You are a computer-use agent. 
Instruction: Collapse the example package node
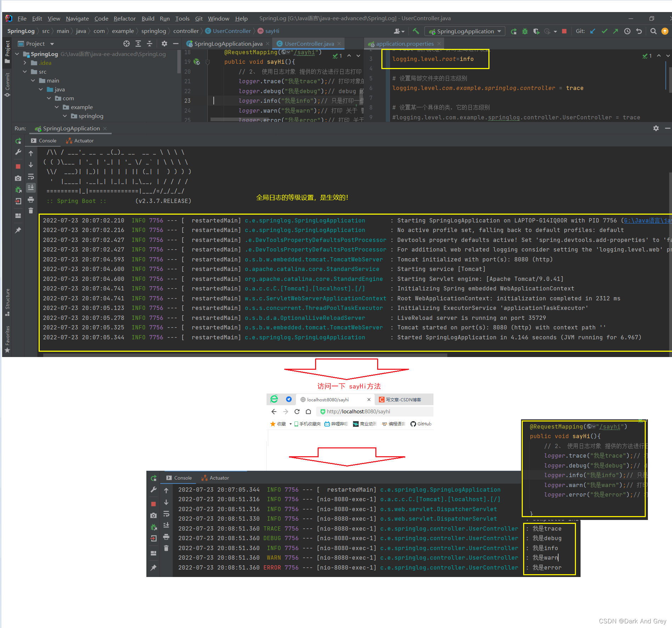(57, 107)
